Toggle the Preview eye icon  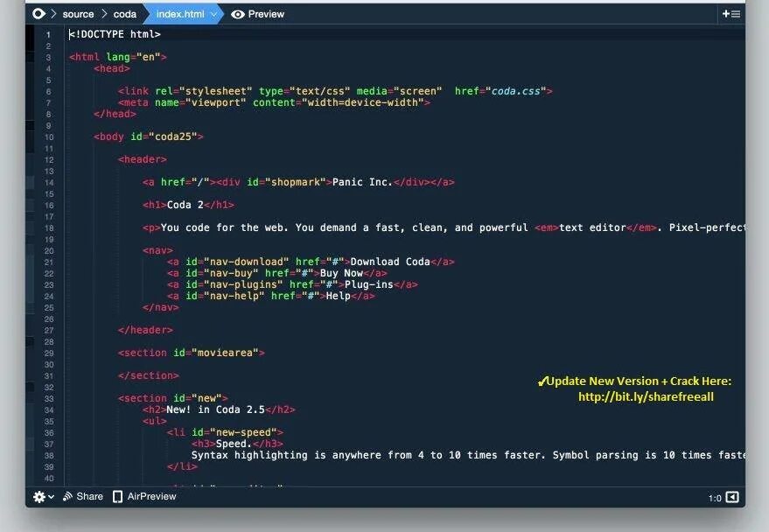pos(237,14)
